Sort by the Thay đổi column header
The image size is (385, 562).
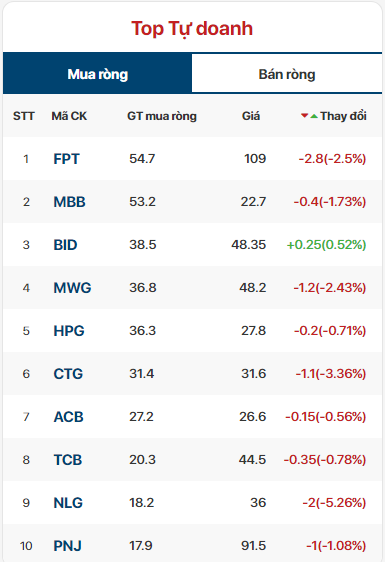click(343, 116)
